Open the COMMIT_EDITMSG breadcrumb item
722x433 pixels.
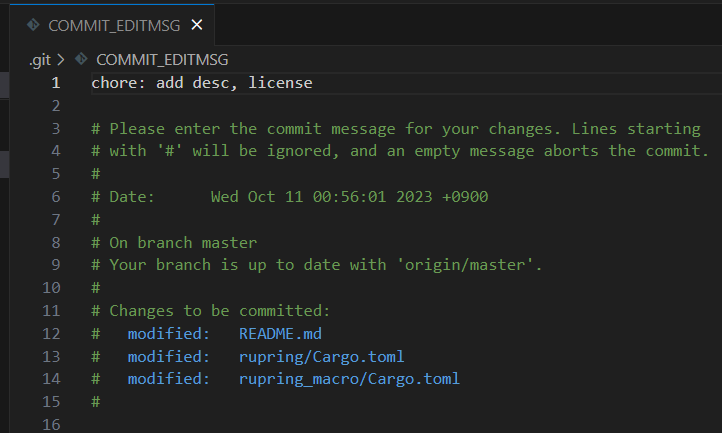(x=162, y=60)
